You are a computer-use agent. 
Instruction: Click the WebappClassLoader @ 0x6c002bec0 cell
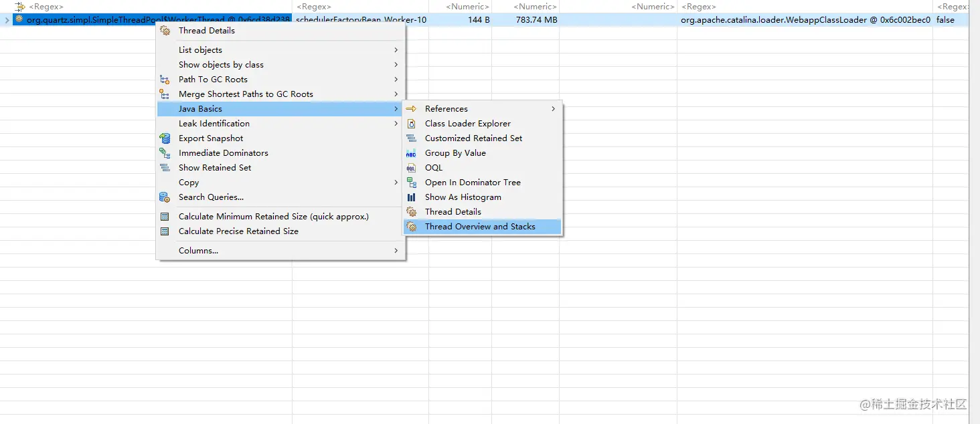[x=805, y=20]
